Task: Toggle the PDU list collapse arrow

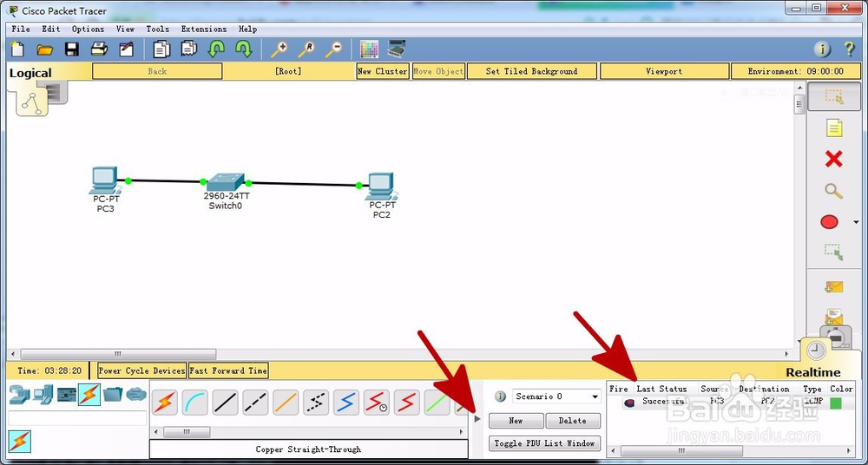Action: click(477, 419)
